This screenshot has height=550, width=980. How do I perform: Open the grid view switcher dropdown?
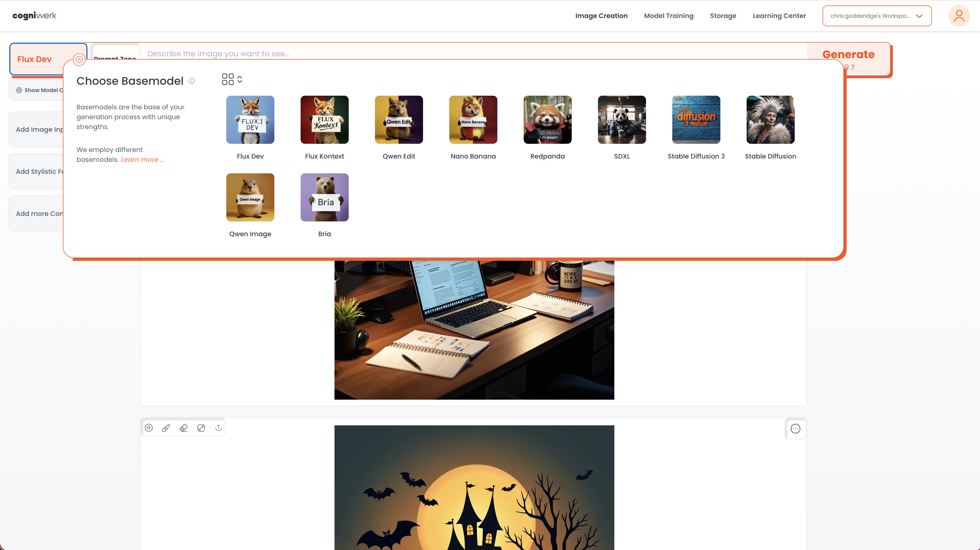(232, 79)
